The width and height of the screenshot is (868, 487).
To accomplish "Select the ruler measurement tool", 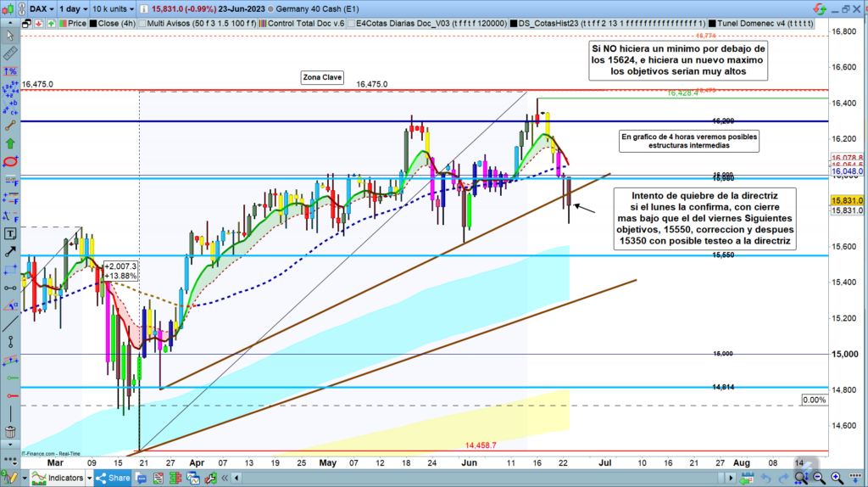I will [10, 53].
